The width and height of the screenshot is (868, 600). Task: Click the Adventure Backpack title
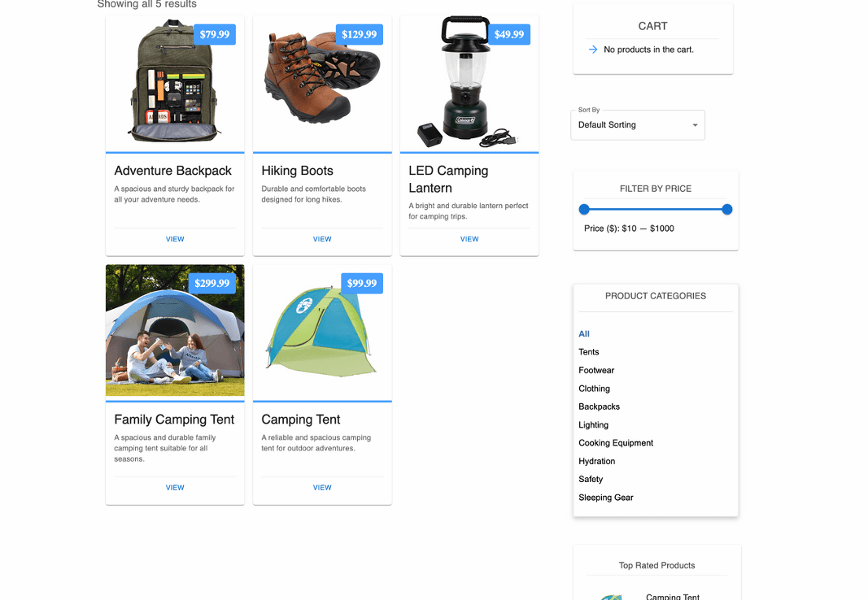(x=172, y=171)
